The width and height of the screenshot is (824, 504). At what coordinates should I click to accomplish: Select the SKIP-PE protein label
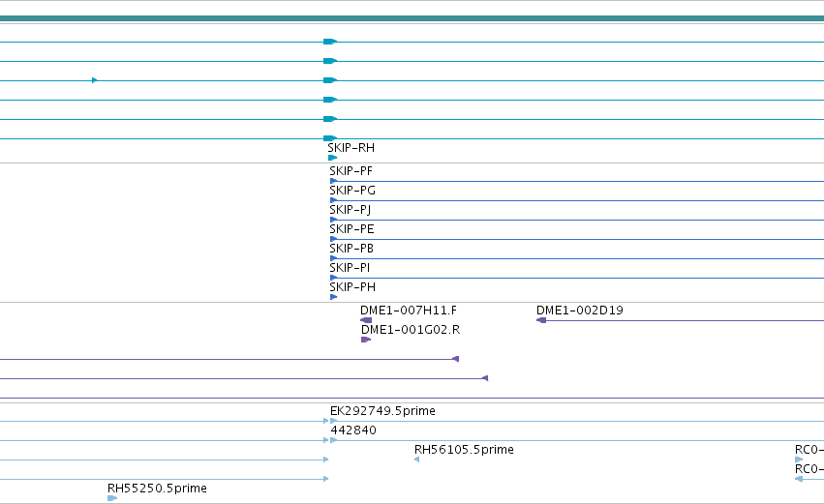[351, 229]
